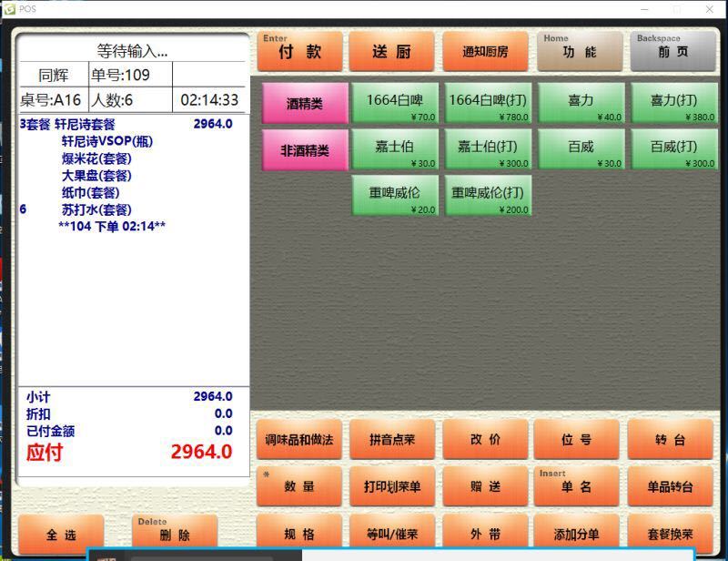The image size is (728, 561).
Task: Add 嘉士伯(打) dozen item
Action: (x=488, y=150)
